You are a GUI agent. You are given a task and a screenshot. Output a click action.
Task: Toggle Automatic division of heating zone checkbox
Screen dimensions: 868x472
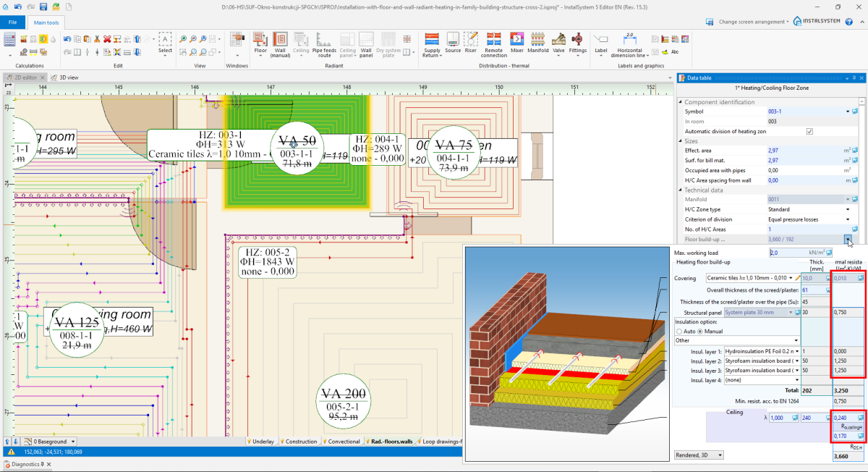[809, 131]
